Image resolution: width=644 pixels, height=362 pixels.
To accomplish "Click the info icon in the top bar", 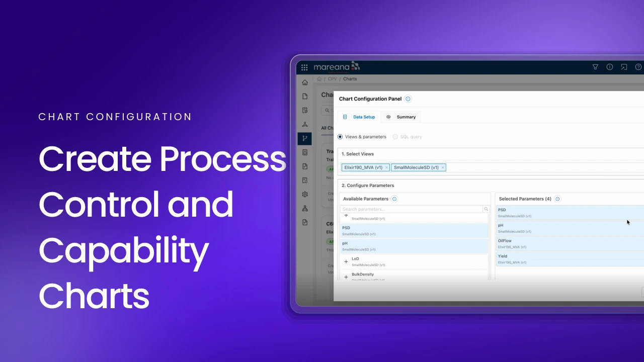I will pos(610,67).
